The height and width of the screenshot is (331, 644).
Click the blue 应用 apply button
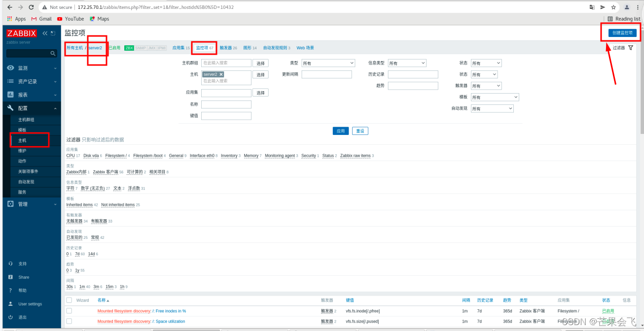[x=341, y=131]
